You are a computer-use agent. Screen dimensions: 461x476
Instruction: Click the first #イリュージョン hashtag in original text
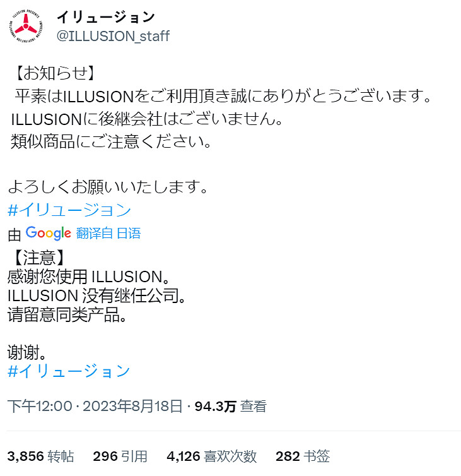pyautogui.click(x=69, y=210)
